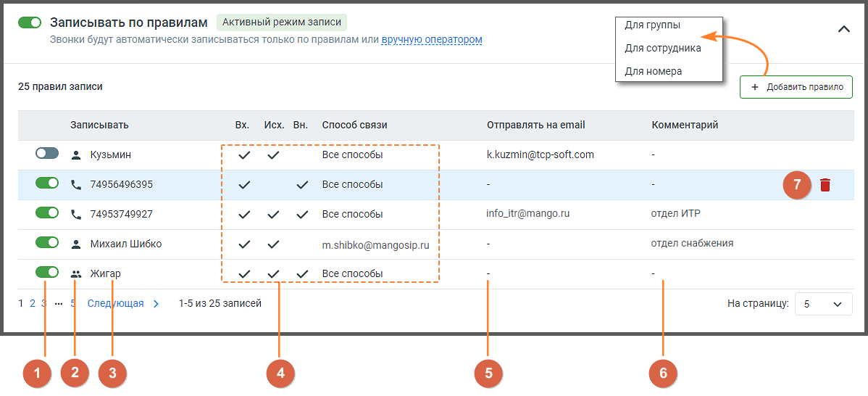This screenshot has height=396, width=868.
Task: Click the outgoing checkmark in Кузьмин row
Action: [273, 156]
